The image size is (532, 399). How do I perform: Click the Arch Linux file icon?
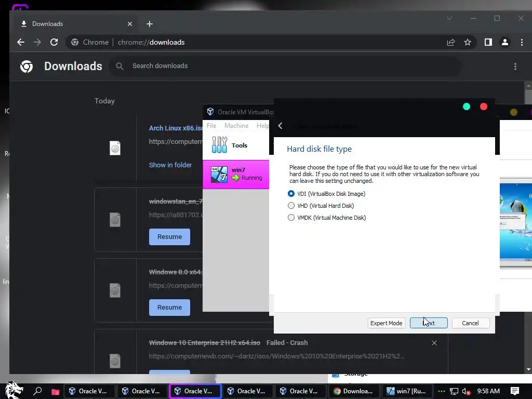coord(115,148)
